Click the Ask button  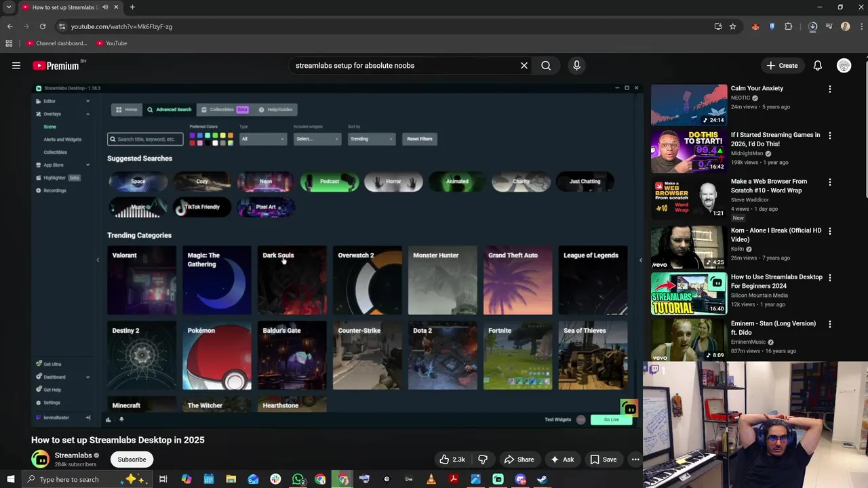[562, 460]
